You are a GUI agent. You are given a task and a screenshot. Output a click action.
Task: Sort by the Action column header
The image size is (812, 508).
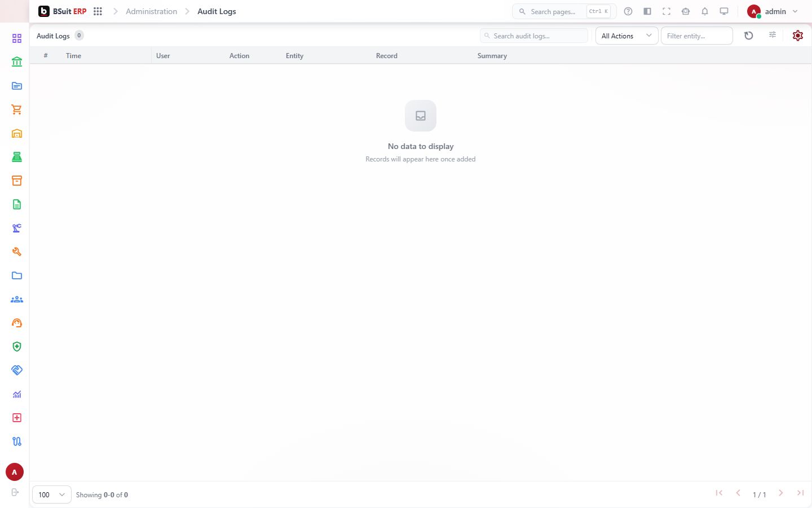[239, 55]
